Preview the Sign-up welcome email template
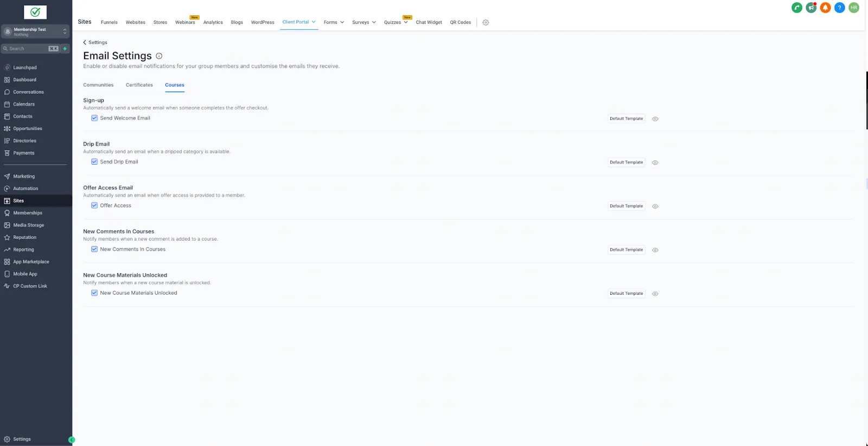This screenshot has width=868, height=446. (x=655, y=119)
